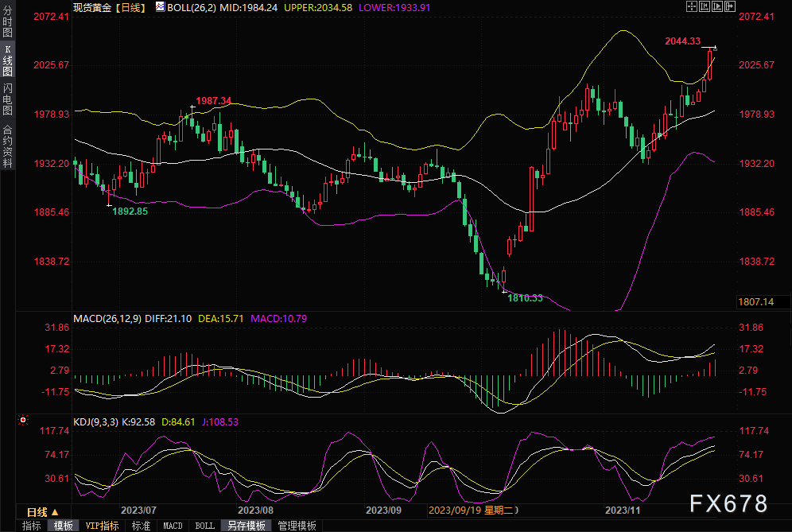
Task: Switch to the 指标 bottom tab
Action: (31, 526)
